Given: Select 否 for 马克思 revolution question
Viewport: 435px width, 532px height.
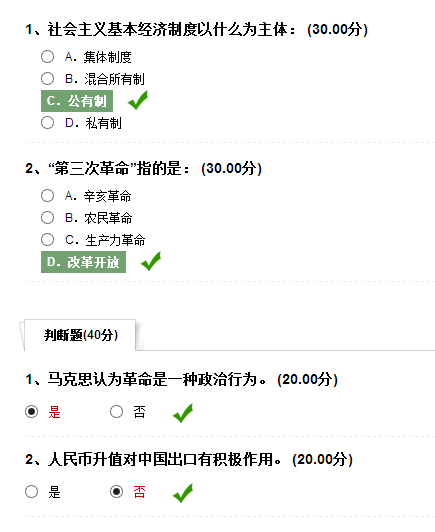Looking at the screenshot, I should point(116,412).
